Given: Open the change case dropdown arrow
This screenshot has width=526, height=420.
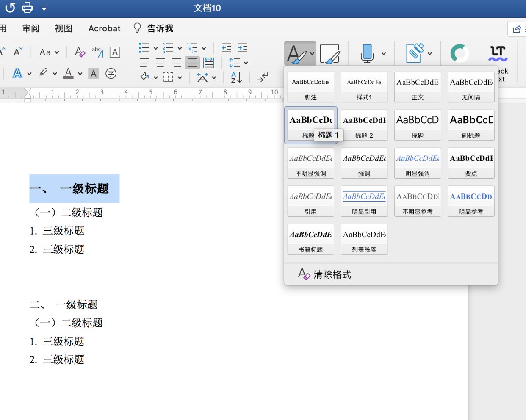Looking at the screenshot, I should pyautogui.click(x=57, y=53).
